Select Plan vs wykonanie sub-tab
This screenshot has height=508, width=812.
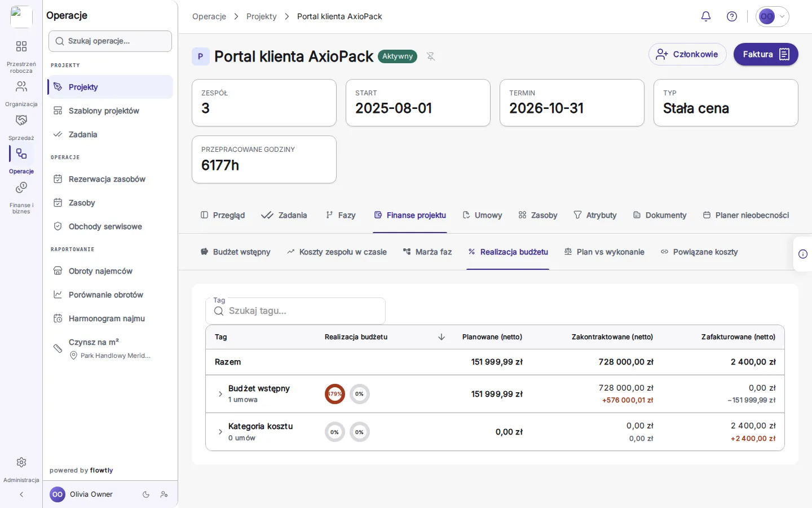[604, 252]
